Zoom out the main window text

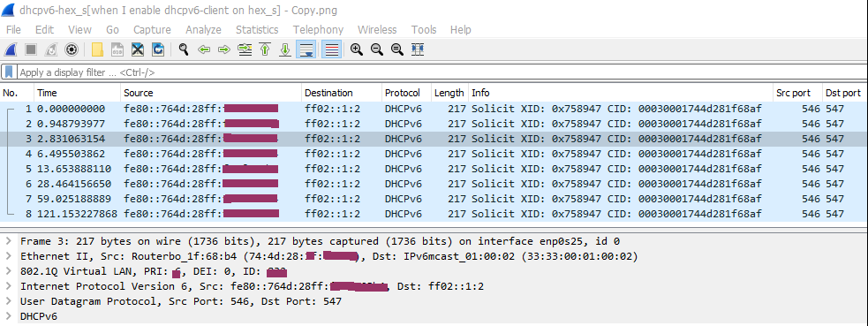[x=377, y=49]
